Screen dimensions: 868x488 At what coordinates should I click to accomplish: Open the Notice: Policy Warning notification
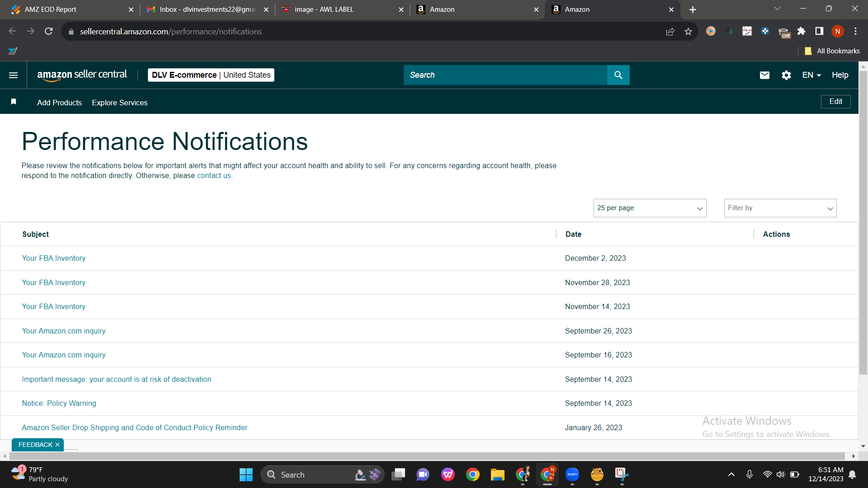coord(59,403)
